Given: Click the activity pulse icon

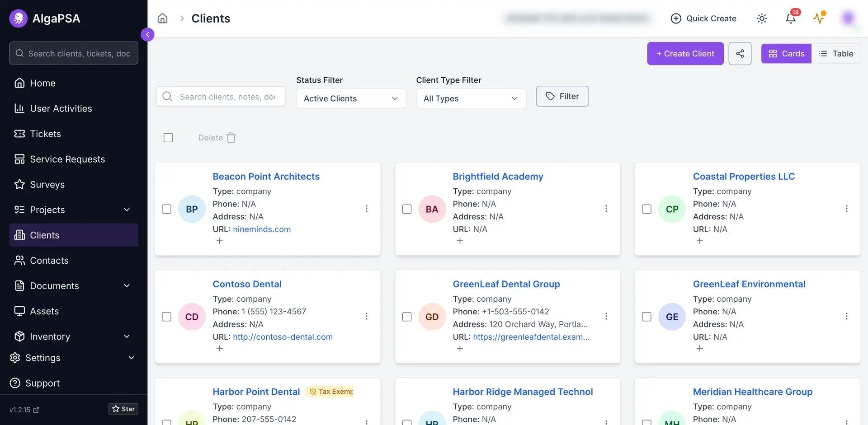Looking at the screenshot, I should click(819, 19).
